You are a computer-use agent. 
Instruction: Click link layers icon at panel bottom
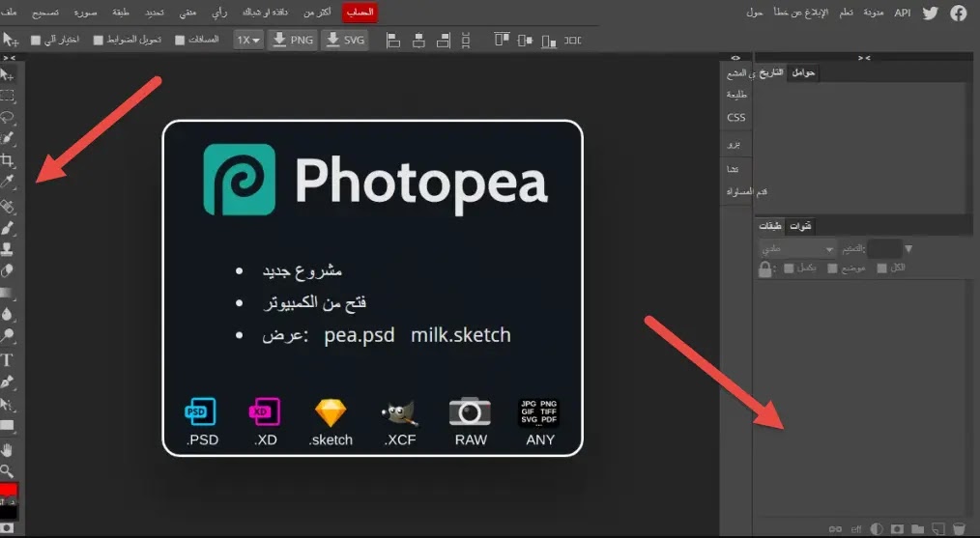tap(835, 529)
